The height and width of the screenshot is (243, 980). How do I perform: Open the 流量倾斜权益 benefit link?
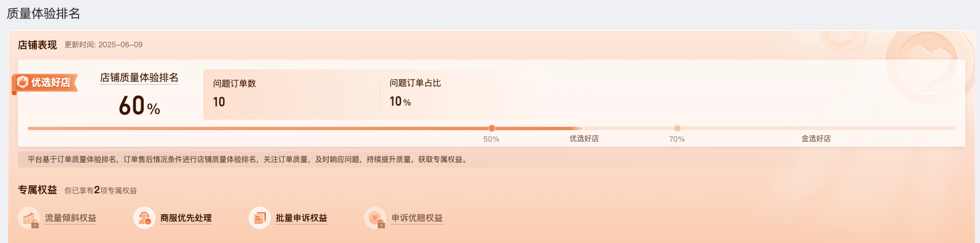(x=71, y=218)
